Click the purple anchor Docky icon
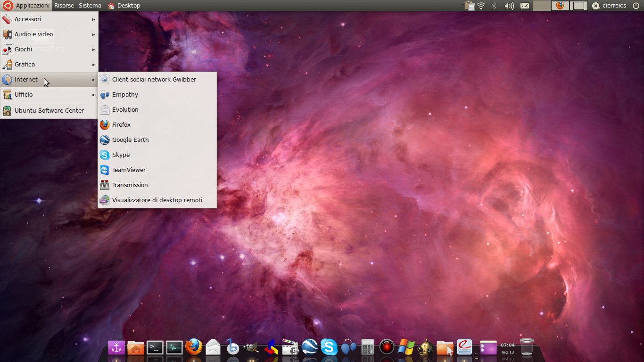 116,348
